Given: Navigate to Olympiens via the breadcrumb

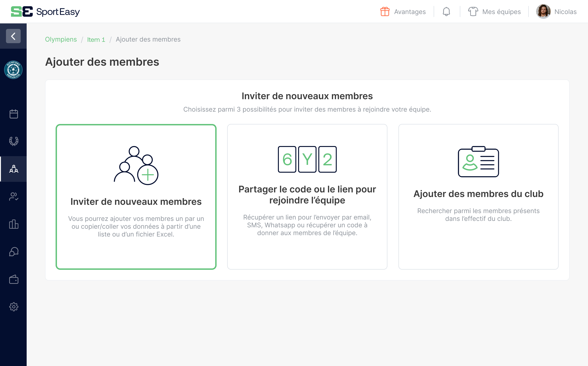Looking at the screenshot, I should coord(61,39).
